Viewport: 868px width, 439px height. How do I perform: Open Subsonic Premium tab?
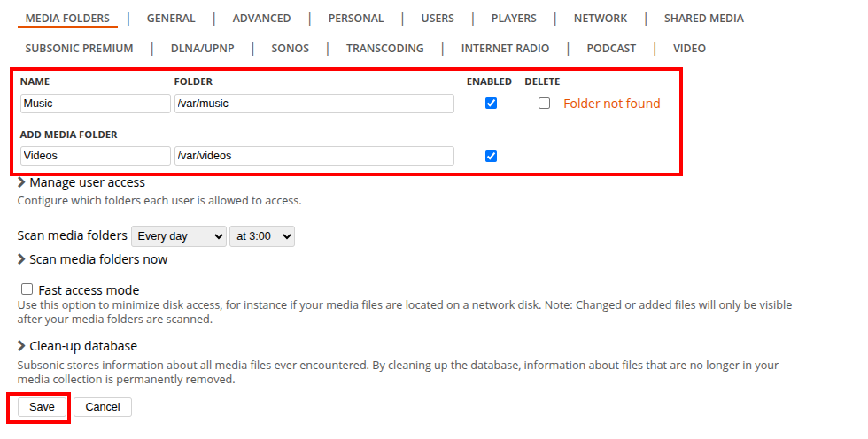pos(79,48)
